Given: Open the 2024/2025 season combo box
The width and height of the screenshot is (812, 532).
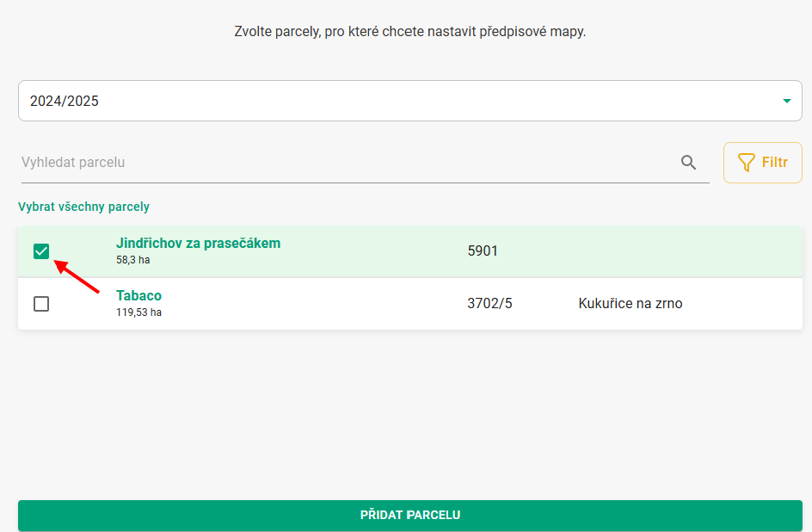Looking at the screenshot, I should pyautogui.click(x=387, y=101).
